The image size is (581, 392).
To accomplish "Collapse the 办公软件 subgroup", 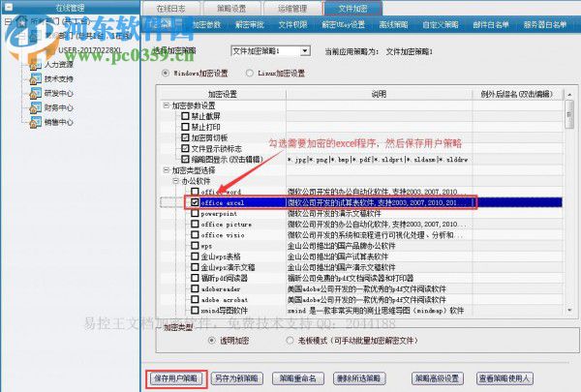I will [x=175, y=181].
